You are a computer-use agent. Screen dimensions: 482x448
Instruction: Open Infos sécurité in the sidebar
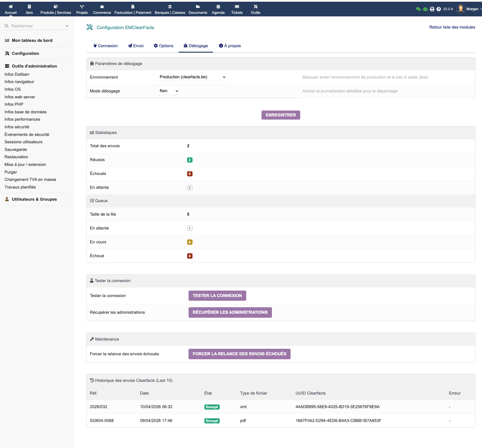[17, 127]
